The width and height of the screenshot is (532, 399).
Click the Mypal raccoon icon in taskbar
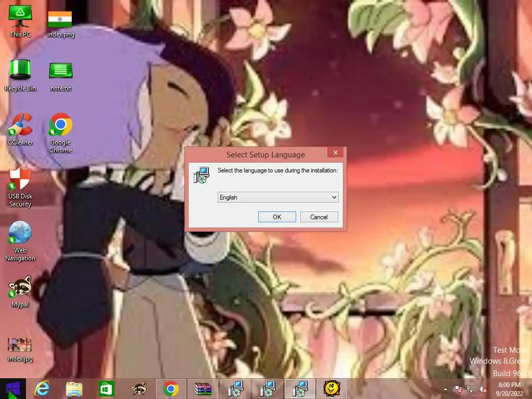point(139,389)
